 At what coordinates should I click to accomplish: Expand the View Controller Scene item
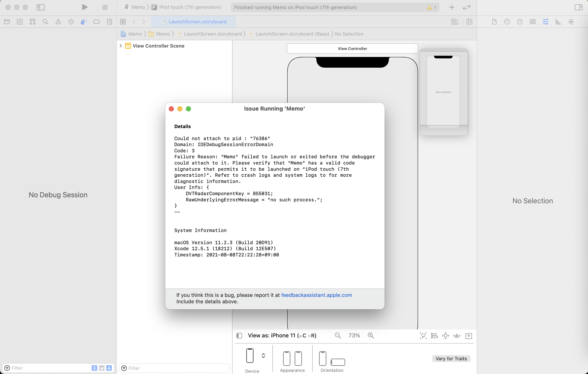tap(121, 46)
